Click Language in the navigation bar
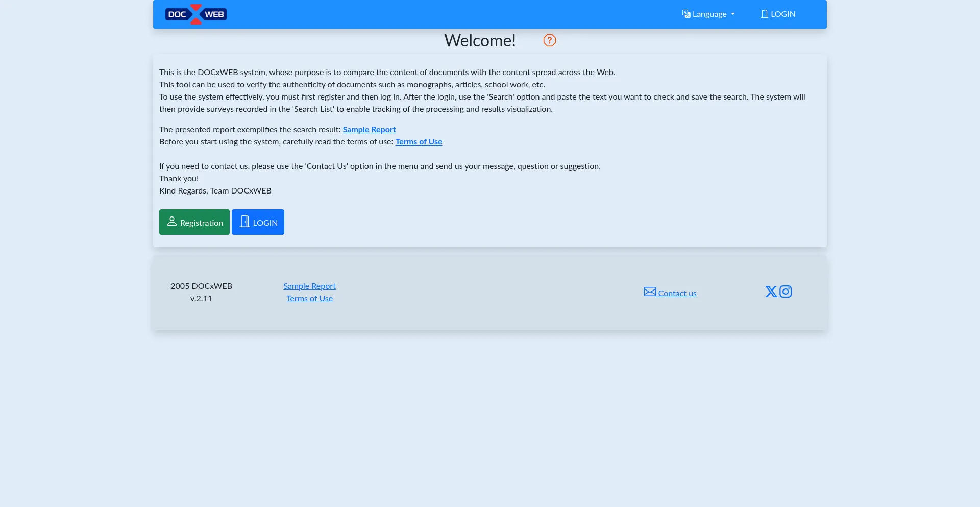The width and height of the screenshot is (980, 507). pyautogui.click(x=709, y=14)
